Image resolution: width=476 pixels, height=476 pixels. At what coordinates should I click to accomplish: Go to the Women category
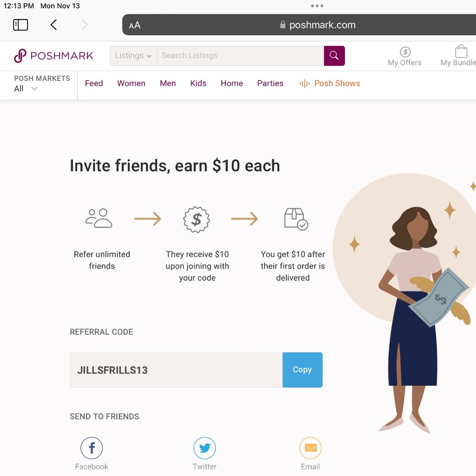click(131, 83)
